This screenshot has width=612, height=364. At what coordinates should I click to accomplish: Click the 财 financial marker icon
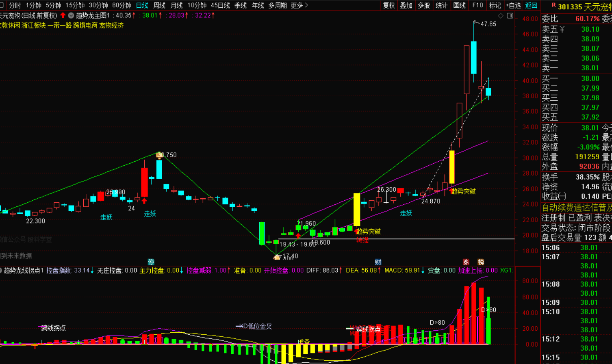[x=378, y=262]
